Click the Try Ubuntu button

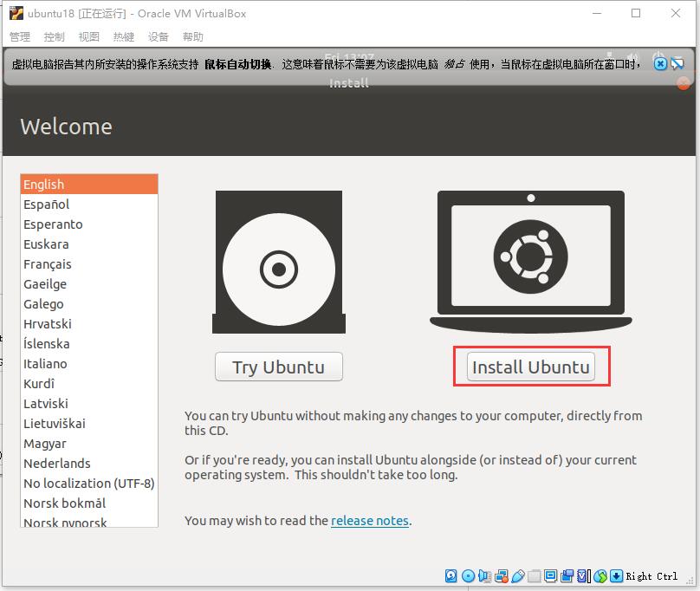[x=279, y=367]
